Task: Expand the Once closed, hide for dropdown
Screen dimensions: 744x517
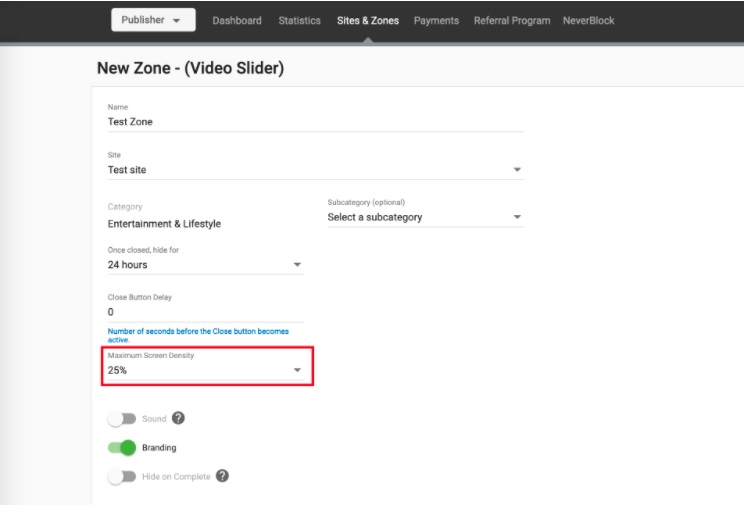Action: point(205,265)
